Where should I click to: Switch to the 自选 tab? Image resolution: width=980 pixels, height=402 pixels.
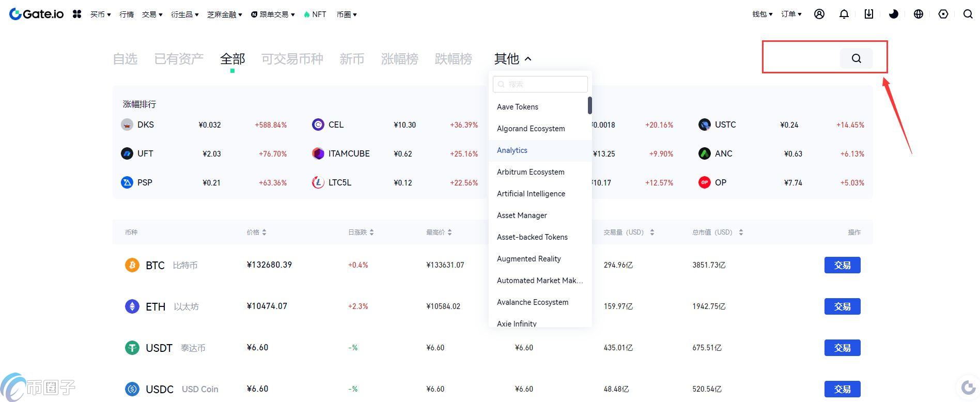[125, 59]
